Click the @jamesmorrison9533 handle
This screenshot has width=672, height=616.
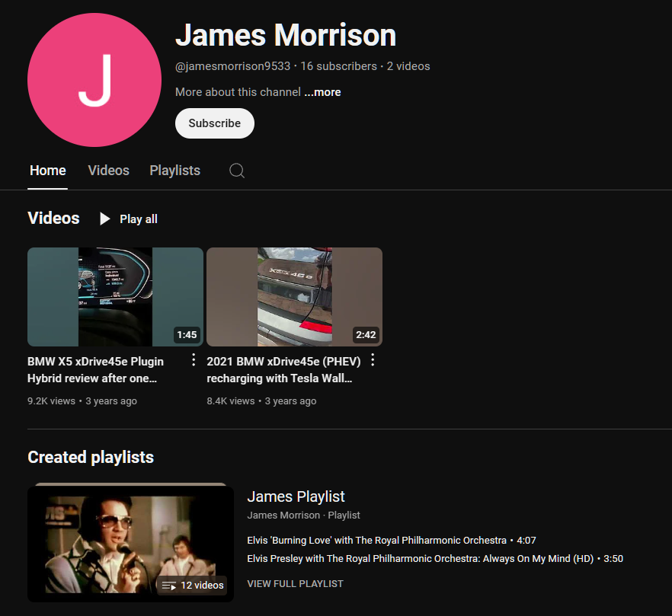pyautogui.click(x=232, y=66)
